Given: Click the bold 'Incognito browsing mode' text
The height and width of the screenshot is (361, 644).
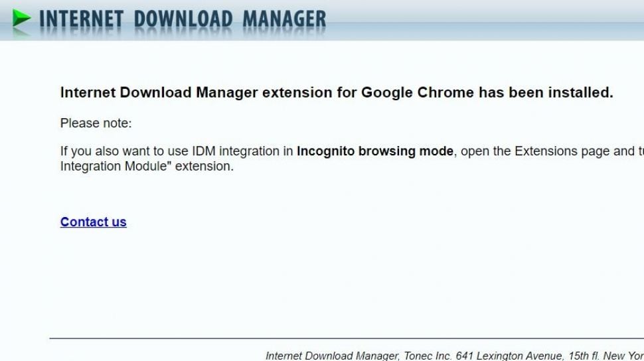Looking at the screenshot, I should 375,151.
